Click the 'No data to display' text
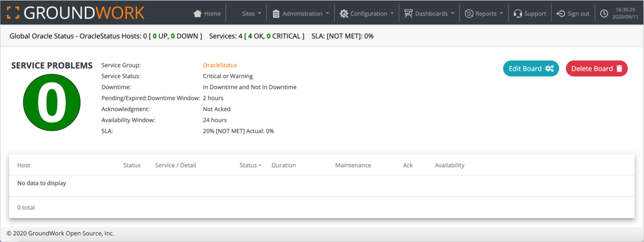 41,183
